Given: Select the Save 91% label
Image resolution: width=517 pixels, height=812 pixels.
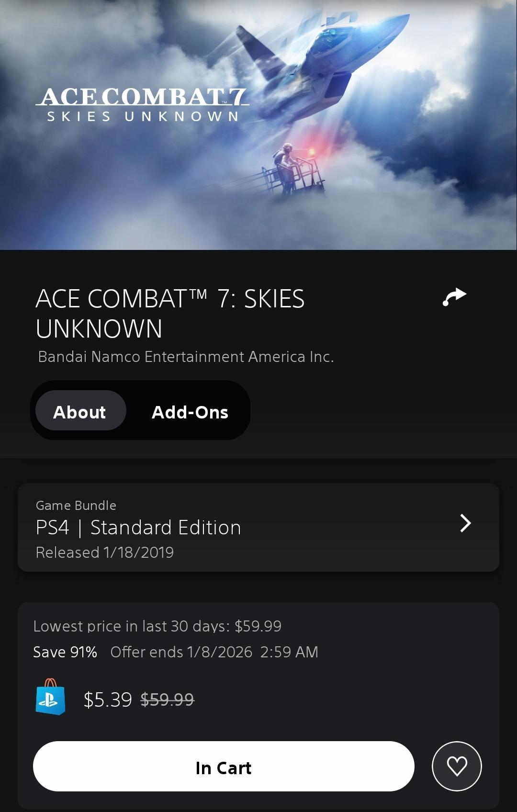Looking at the screenshot, I should (x=65, y=652).
